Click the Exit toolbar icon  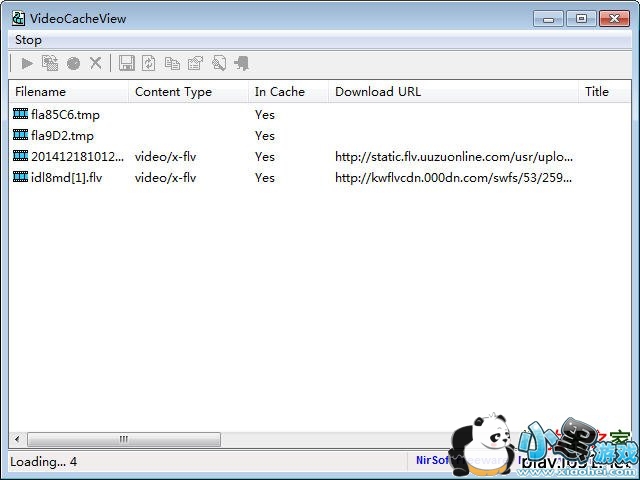[x=242, y=64]
